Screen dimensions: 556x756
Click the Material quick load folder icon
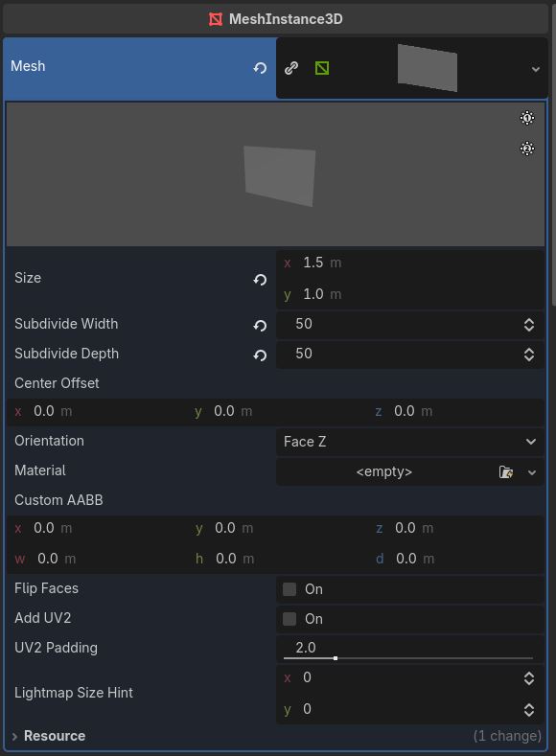506,472
